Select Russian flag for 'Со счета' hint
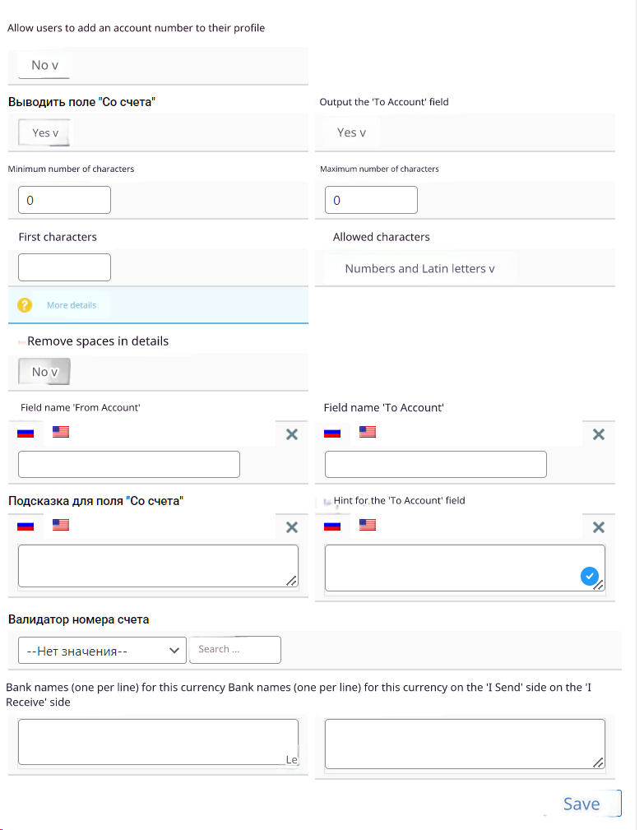 [x=26, y=525]
